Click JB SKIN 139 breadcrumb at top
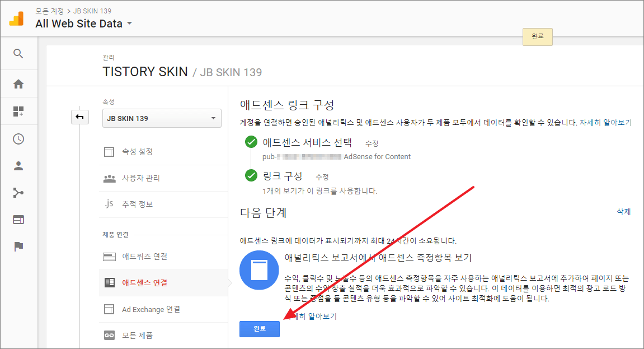The height and width of the screenshot is (349, 644). pyautogui.click(x=92, y=11)
